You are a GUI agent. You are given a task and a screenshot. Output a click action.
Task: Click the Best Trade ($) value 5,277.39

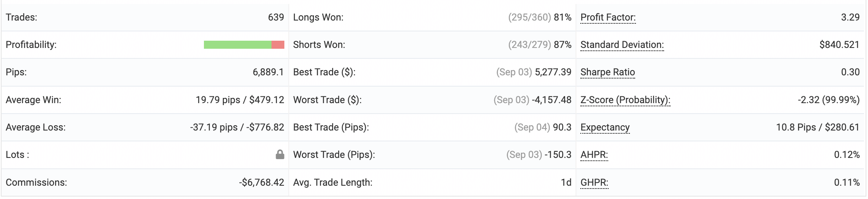point(553,72)
